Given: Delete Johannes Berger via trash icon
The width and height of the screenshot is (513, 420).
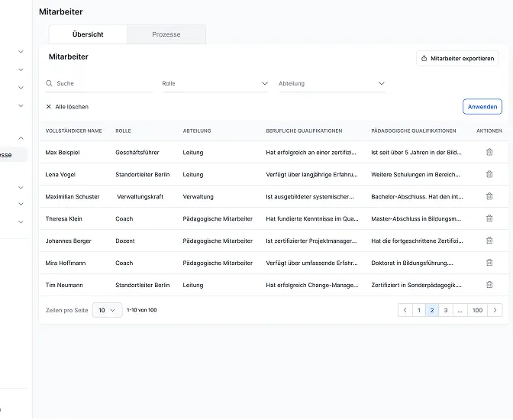Looking at the screenshot, I should point(489,241).
